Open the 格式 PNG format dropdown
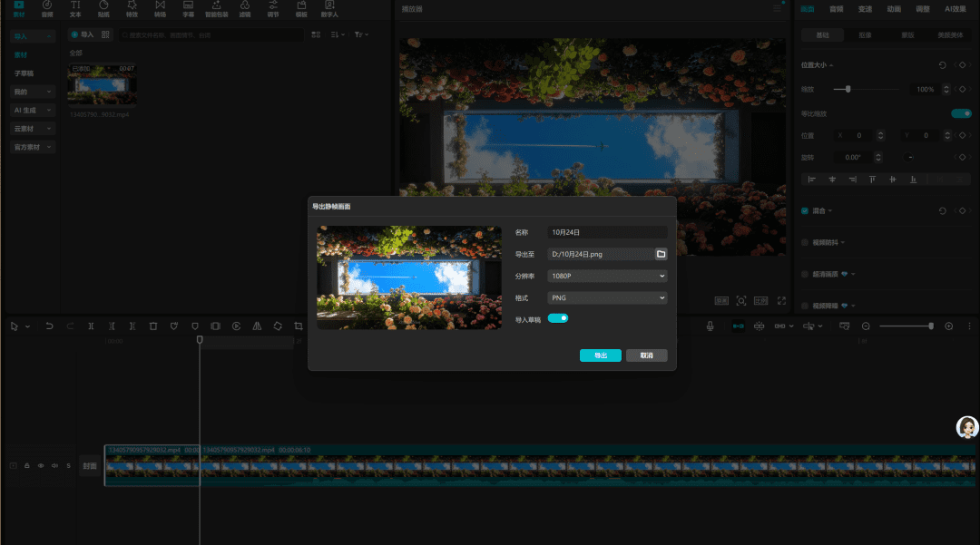This screenshot has width=980, height=545. point(608,297)
